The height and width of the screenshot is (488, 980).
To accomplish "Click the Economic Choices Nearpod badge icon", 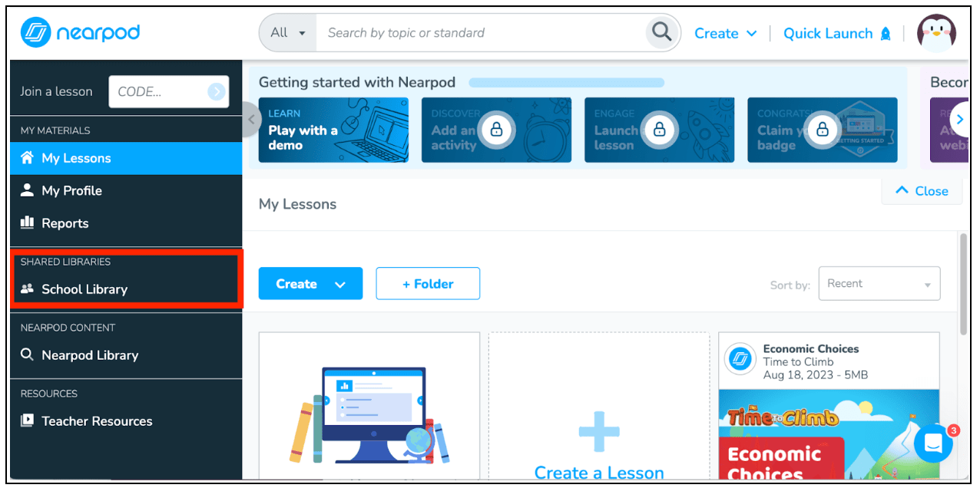I will pos(740,359).
